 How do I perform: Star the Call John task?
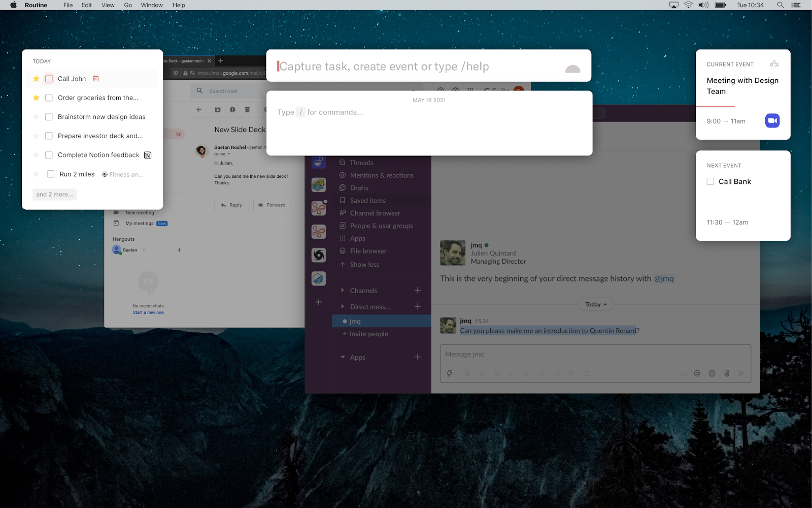pos(36,79)
